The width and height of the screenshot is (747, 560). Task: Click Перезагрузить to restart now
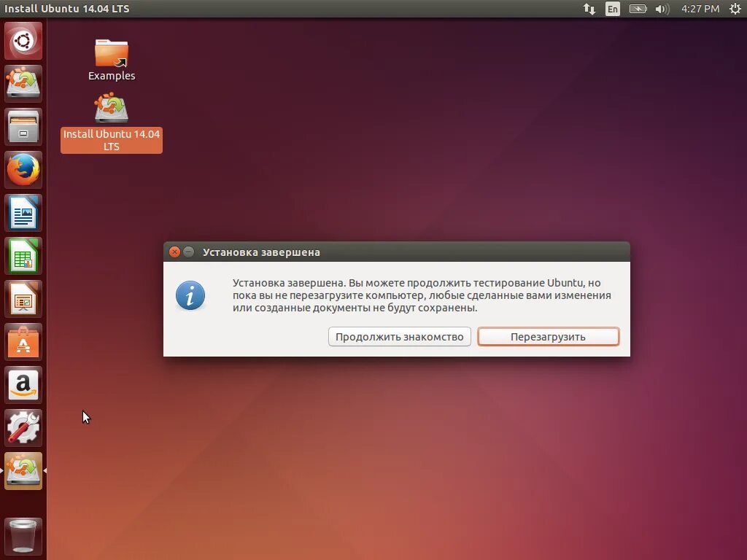(x=549, y=337)
